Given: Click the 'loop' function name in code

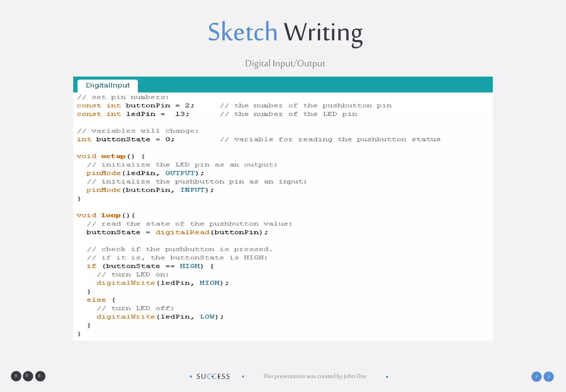Looking at the screenshot, I should point(111,215).
